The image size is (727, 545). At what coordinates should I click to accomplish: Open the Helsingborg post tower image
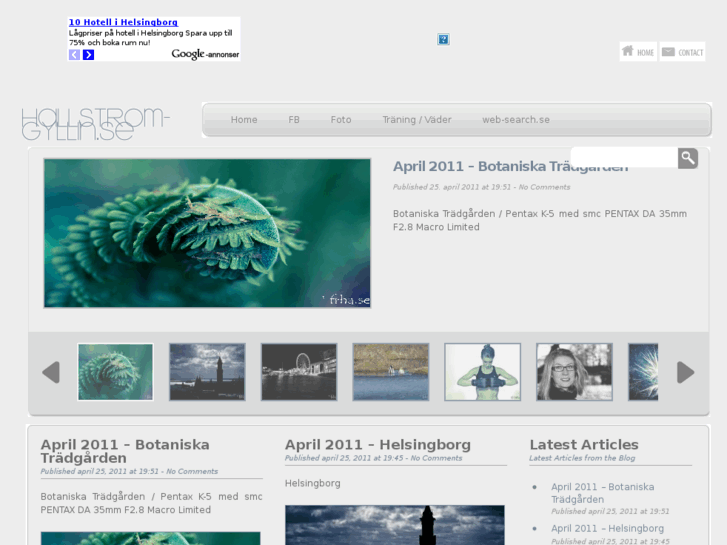pyautogui.click(x=395, y=525)
